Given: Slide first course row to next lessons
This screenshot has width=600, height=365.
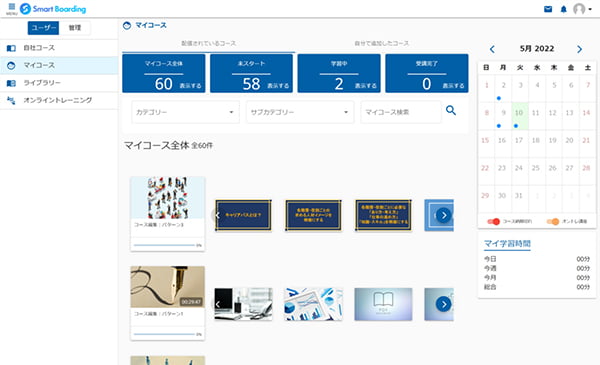Looking at the screenshot, I should [443, 215].
